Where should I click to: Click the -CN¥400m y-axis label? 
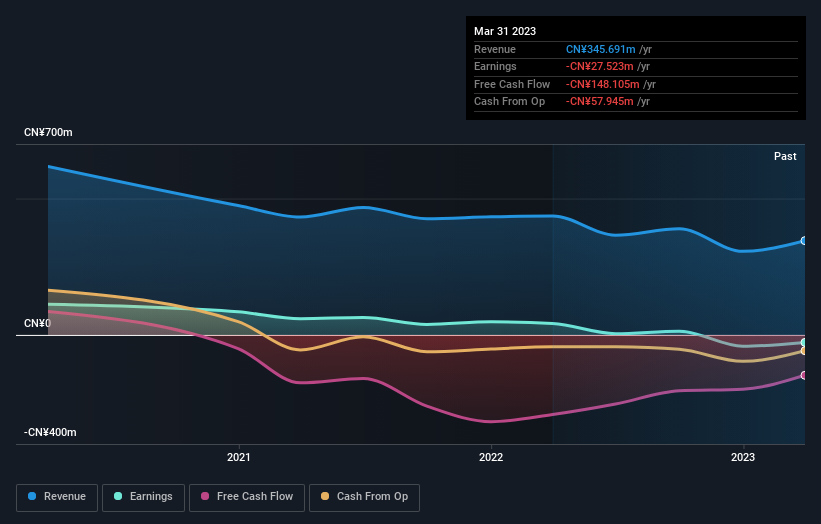tap(51, 432)
